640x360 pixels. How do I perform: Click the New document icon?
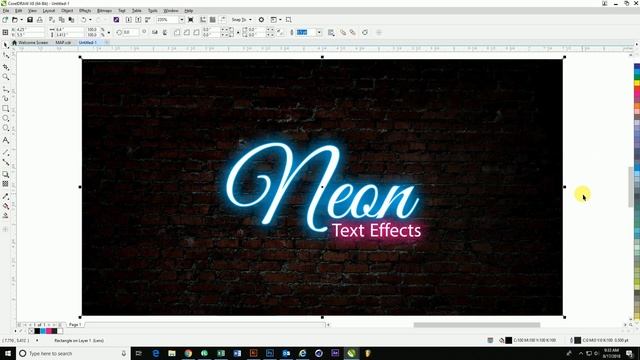click(x=5, y=20)
